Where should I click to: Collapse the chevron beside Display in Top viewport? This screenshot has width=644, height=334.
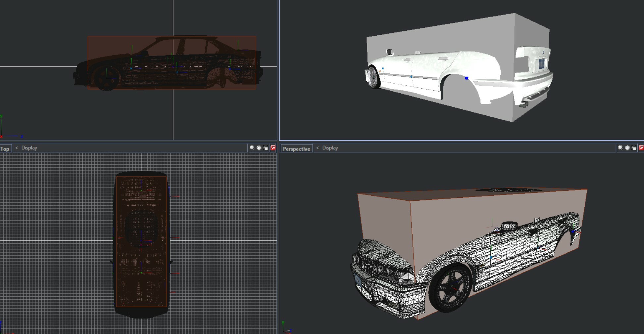(17, 148)
